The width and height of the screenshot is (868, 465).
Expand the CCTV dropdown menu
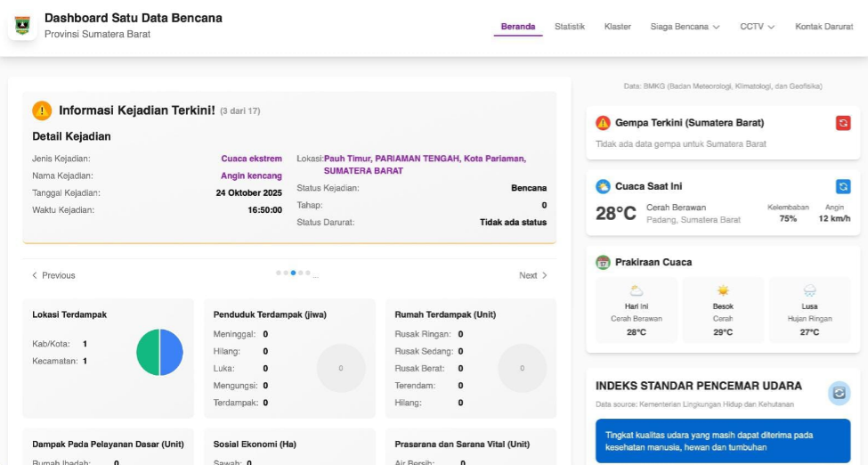[758, 27]
